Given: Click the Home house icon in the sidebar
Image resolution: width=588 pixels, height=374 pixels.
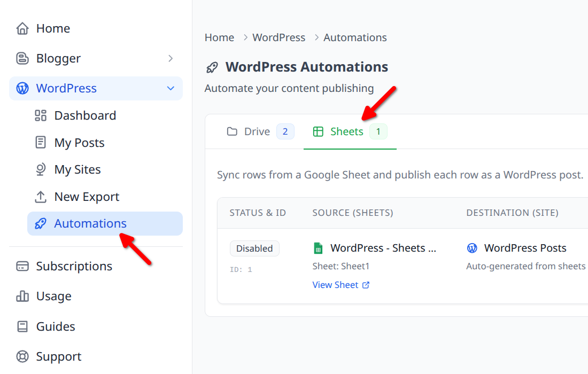Looking at the screenshot, I should (x=22, y=28).
